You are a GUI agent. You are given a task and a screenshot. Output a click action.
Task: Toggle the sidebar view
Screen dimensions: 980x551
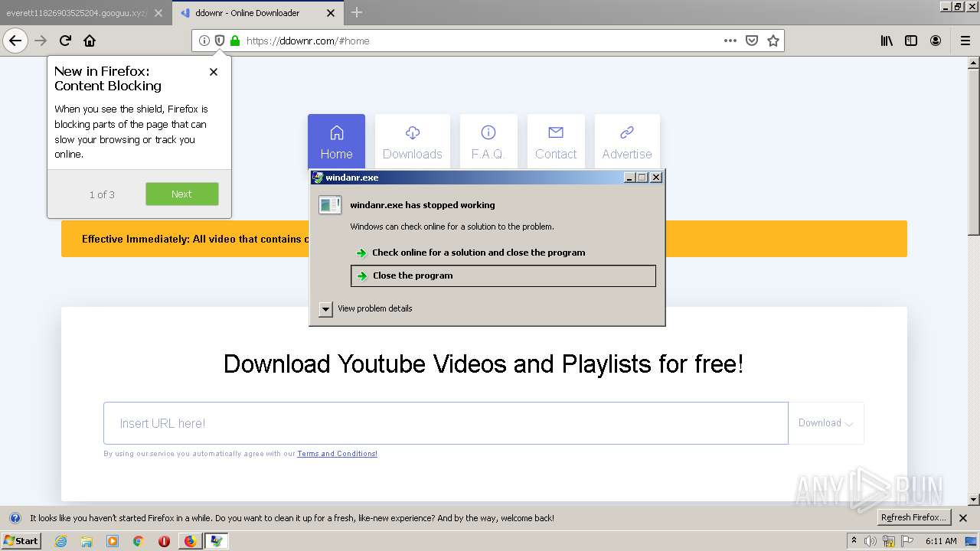(911, 41)
